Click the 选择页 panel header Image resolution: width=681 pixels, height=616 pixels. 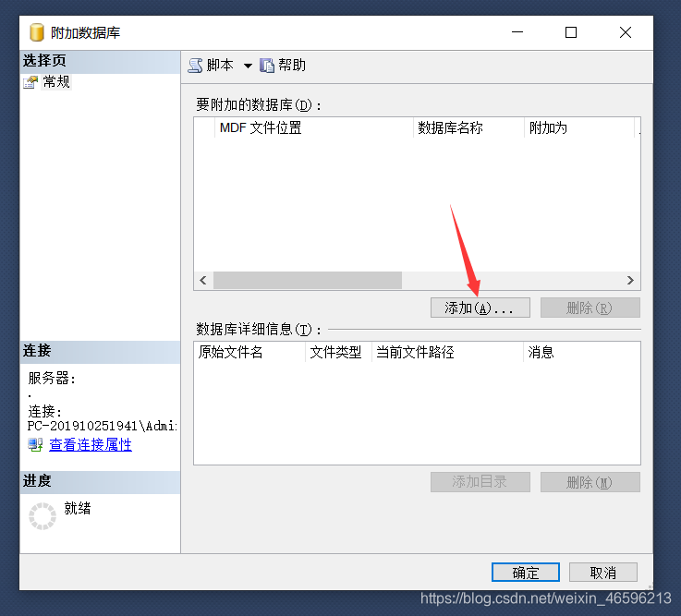(100, 61)
